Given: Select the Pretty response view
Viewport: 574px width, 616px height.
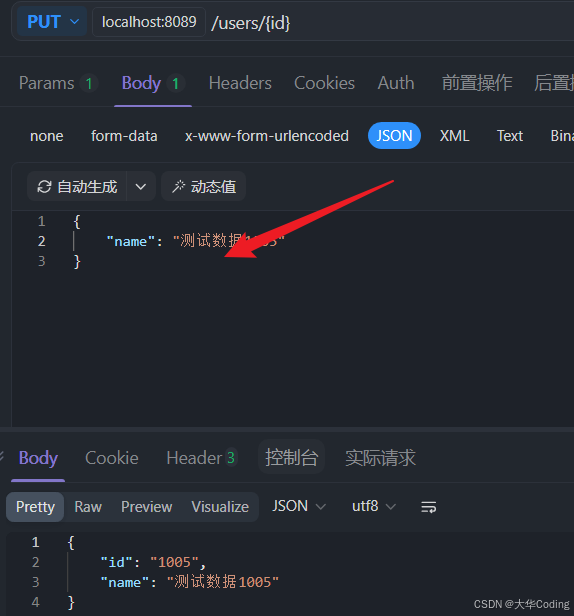Looking at the screenshot, I should coord(35,507).
